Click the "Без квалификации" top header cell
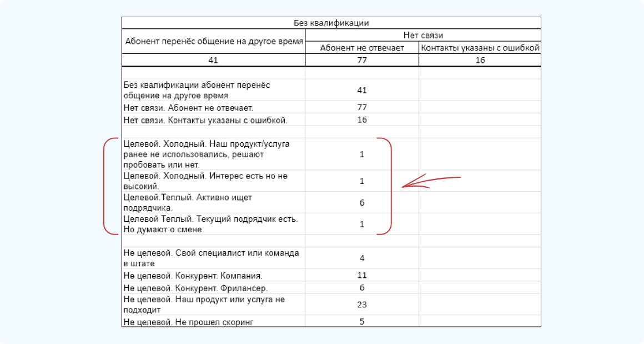The image size is (644, 344). pyautogui.click(x=331, y=23)
